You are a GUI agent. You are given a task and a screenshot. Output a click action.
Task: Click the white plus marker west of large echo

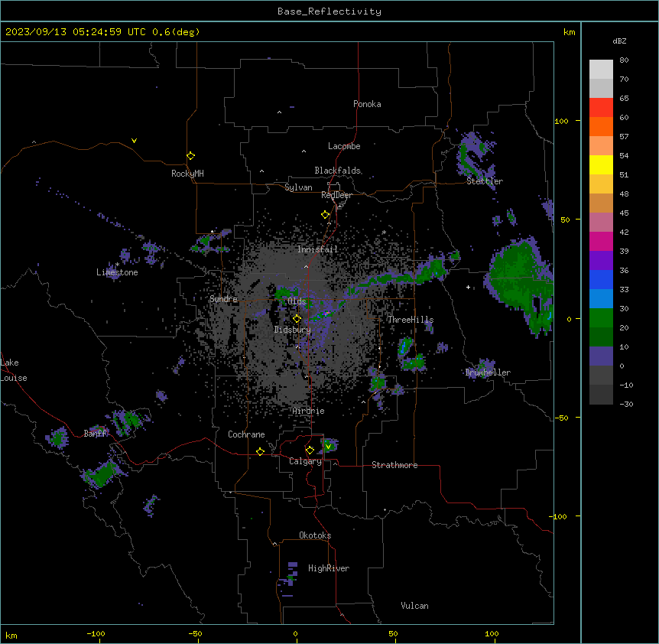tap(468, 287)
